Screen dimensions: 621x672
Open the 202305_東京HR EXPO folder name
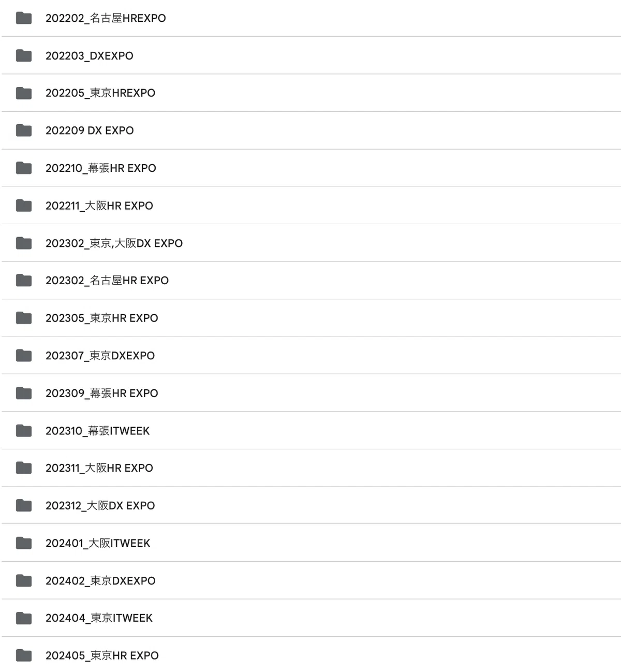coord(102,318)
